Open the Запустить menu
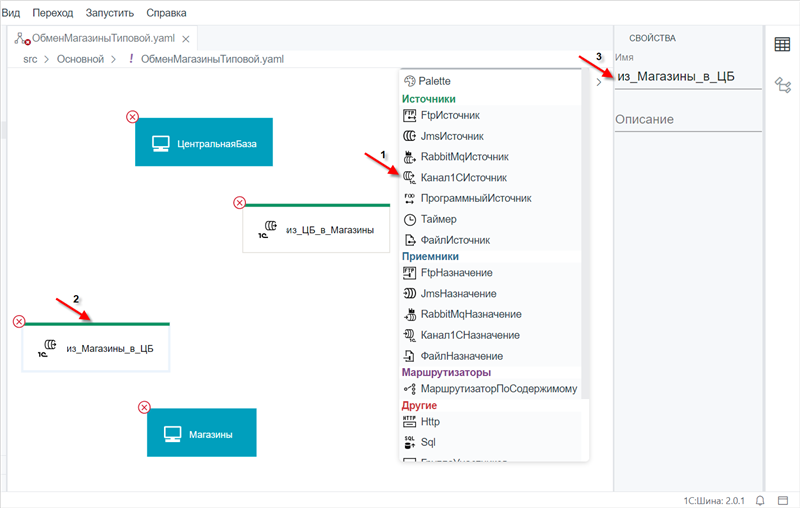 pyautogui.click(x=110, y=13)
